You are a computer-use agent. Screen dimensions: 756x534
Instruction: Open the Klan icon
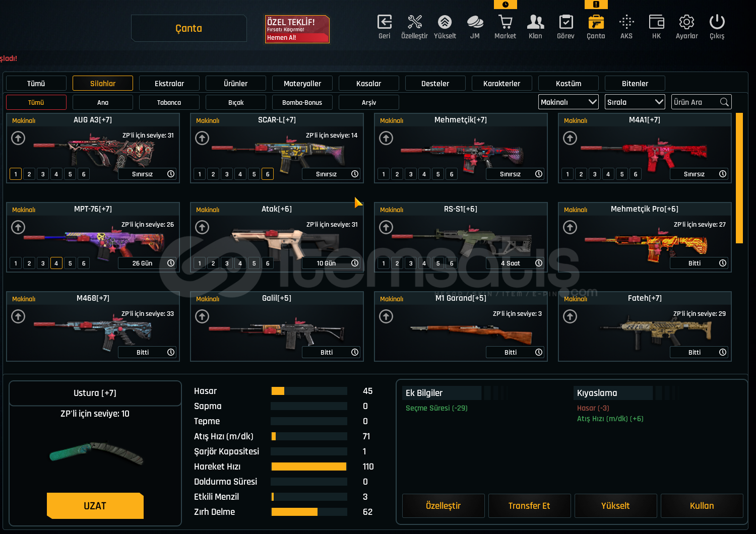[535, 23]
